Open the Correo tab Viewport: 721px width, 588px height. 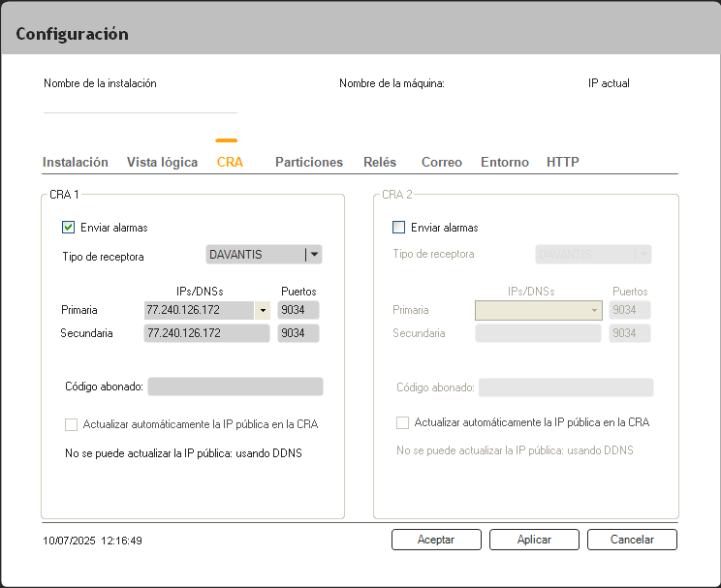tap(441, 163)
